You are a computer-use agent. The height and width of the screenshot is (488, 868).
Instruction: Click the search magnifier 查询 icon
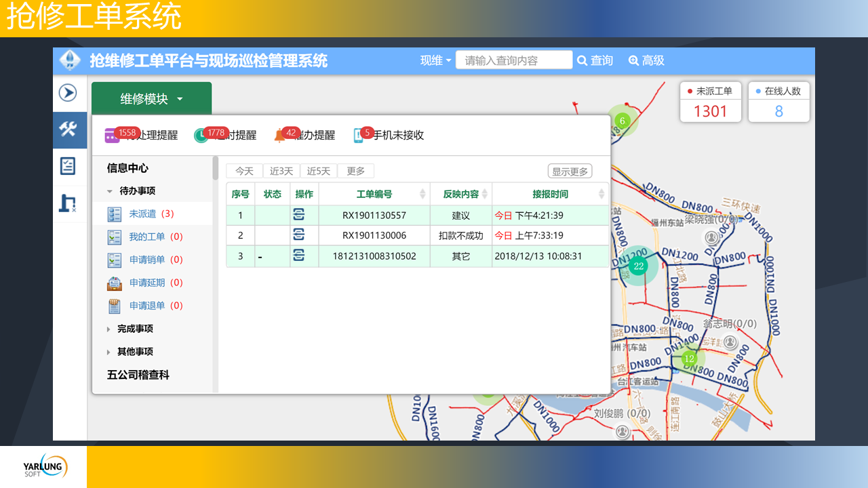tap(582, 60)
